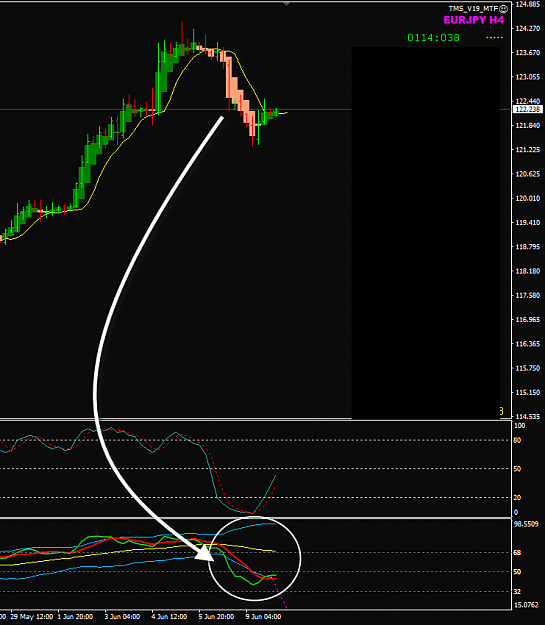Click the 32 level on bottom indicator scale

[517, 592]
